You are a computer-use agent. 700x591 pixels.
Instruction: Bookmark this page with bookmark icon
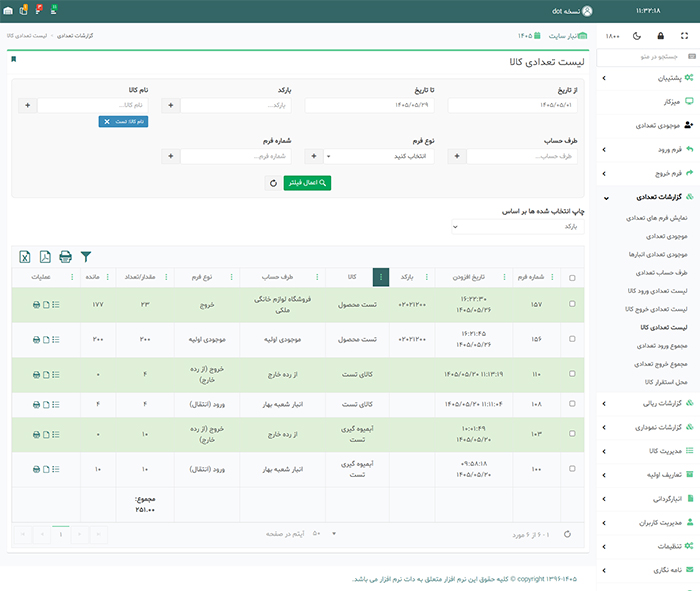14,59
